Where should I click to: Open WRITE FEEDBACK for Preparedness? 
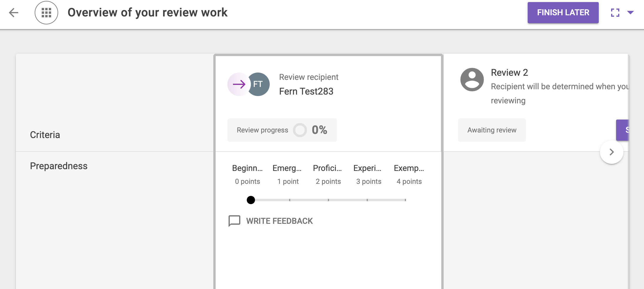pyautogui.click(x=279, y=221)
